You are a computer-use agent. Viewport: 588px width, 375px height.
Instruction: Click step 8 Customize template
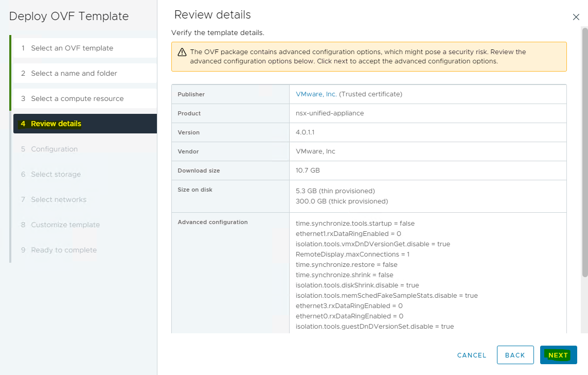pos(65,225)
